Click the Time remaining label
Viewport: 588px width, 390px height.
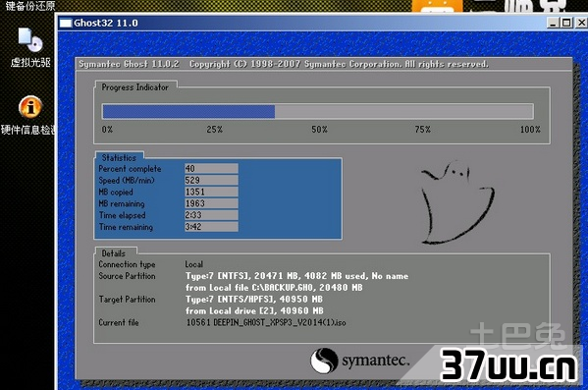coord(126,227)
